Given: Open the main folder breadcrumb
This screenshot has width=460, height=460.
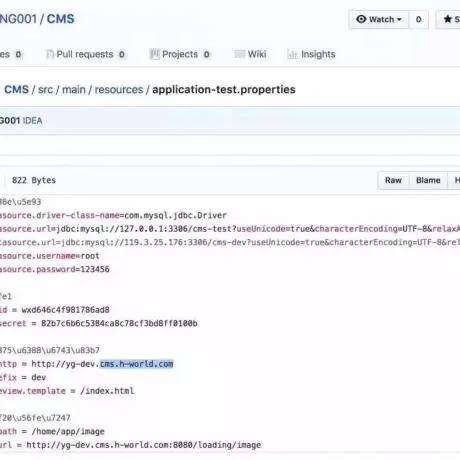Looking at the screenshot, I should coord(74,90).
